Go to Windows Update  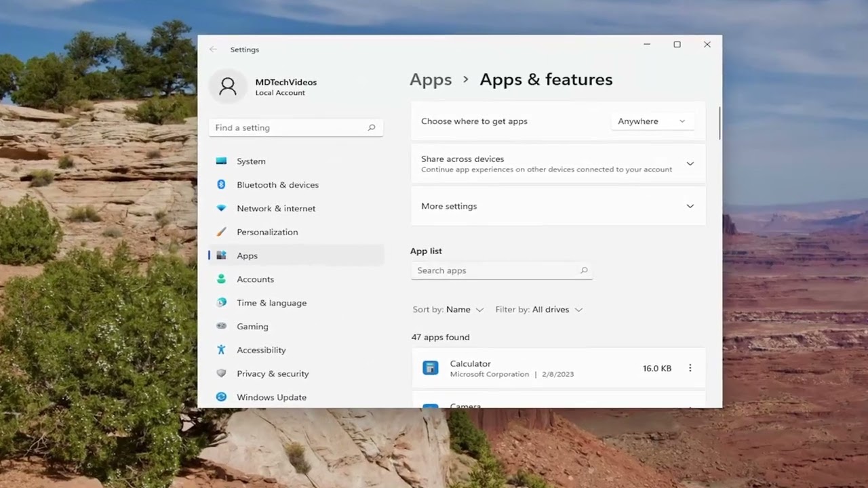296,397
